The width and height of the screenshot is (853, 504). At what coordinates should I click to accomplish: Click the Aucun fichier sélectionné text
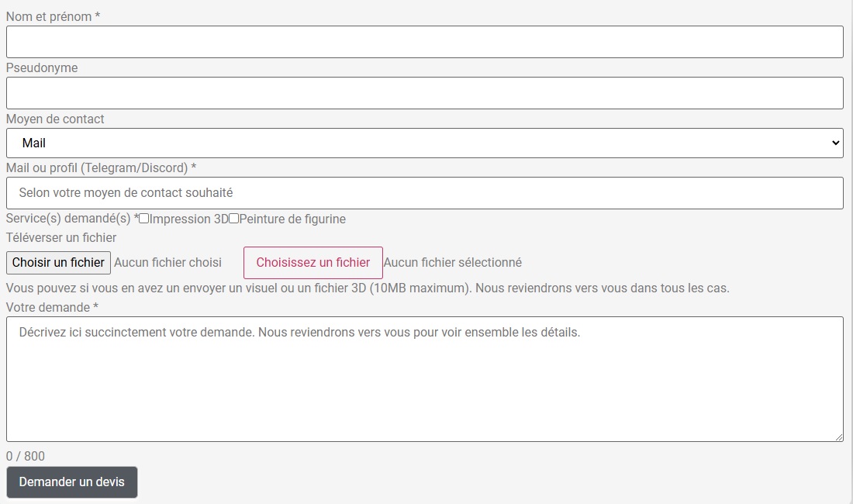[x=453, y=263]
